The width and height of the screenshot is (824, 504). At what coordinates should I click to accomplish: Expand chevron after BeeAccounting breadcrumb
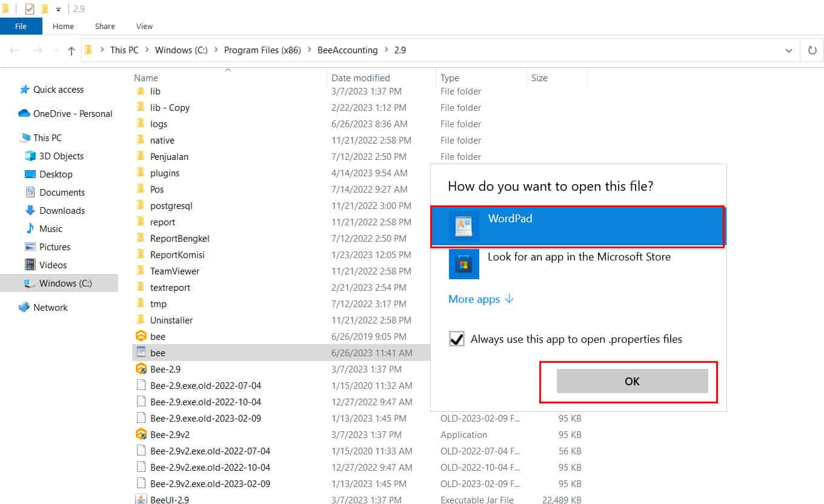(x=386, y=50)
